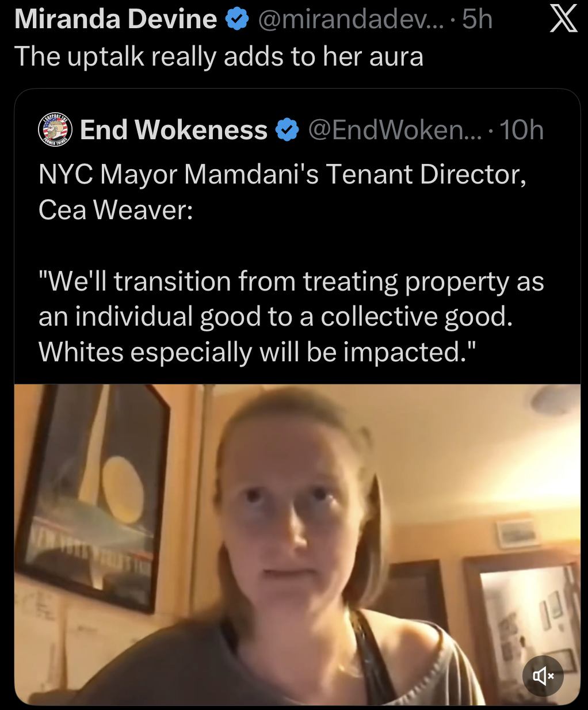Open the quoted tweet's 10h timestamp
Viewport: 588px width, 710px height.
pos(521,130)
